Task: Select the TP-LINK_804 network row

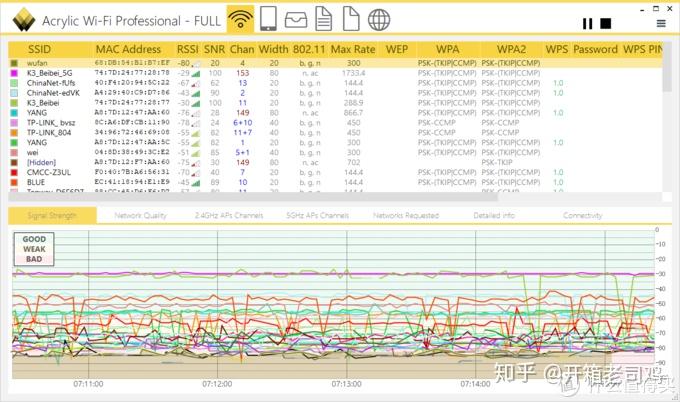Action: (335, 133)
